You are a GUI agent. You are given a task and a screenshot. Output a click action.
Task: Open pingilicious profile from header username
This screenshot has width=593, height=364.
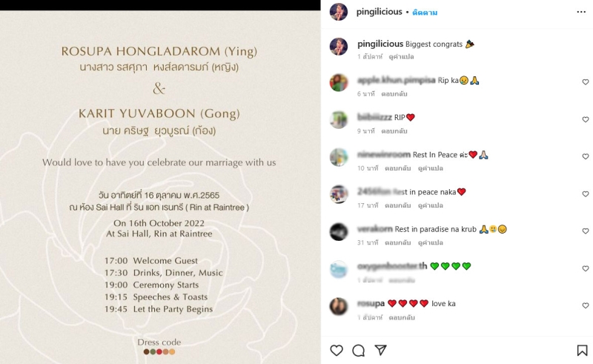tap(379, 12)
